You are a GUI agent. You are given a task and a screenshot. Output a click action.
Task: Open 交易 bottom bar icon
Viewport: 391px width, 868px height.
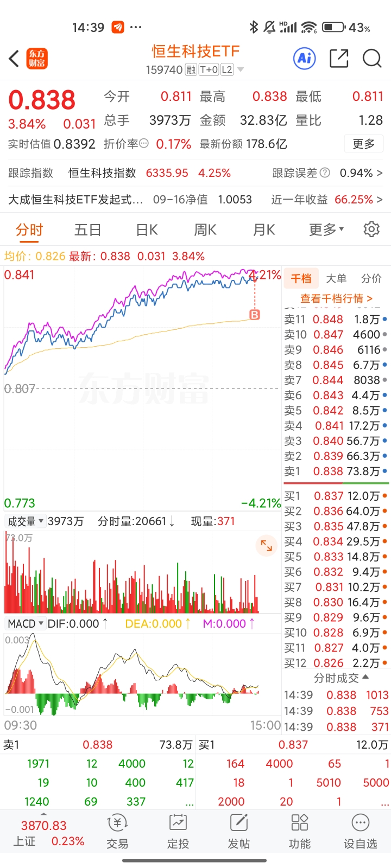pyautogui.click(x=117, y=831)
